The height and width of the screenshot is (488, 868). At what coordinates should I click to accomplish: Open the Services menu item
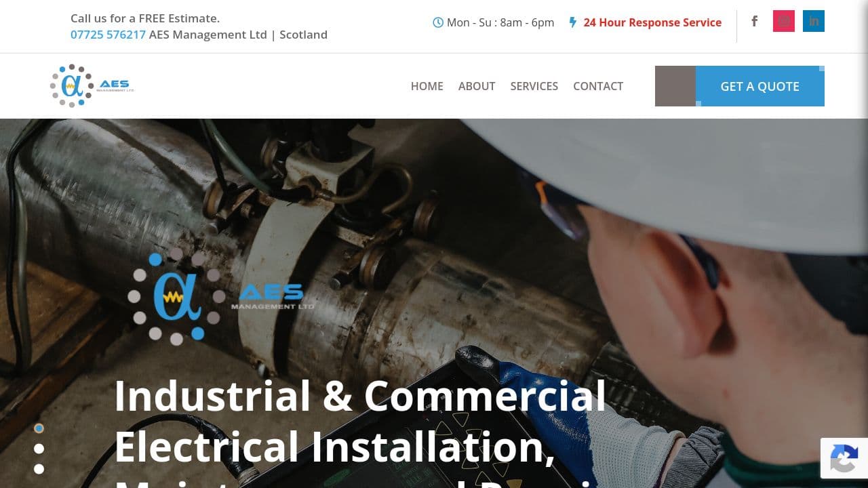pyautogui.click(x=534, y=86)
